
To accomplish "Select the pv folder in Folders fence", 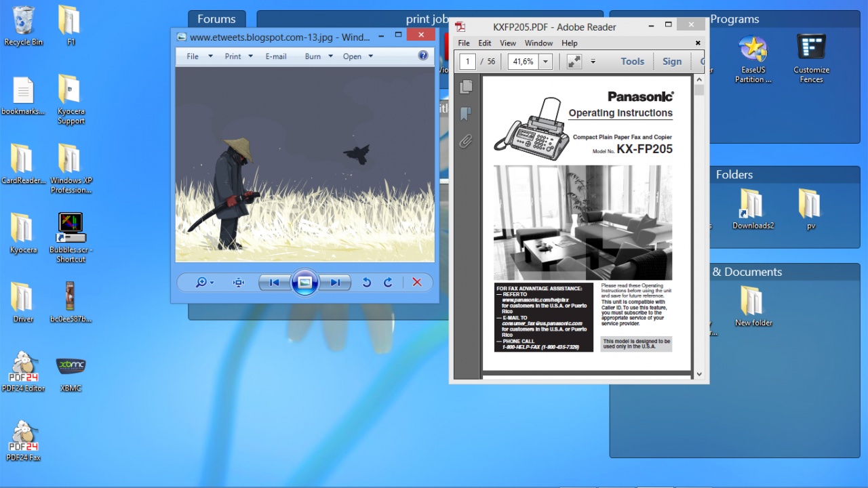I will pos(810,209).
